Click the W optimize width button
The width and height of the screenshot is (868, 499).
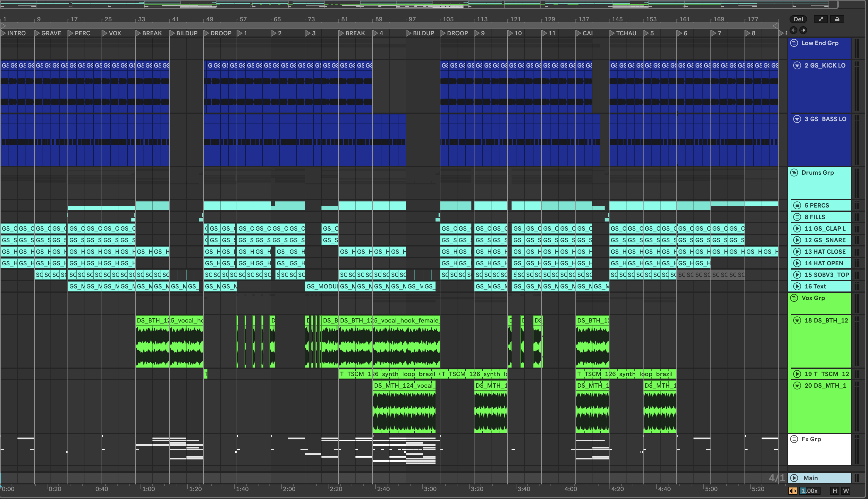click(x=846, y=491)
